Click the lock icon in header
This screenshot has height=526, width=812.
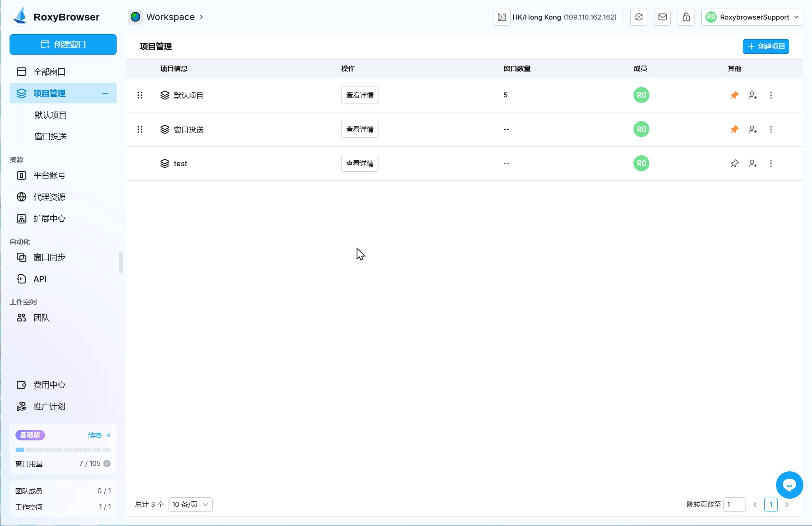[x=686, y=17]
